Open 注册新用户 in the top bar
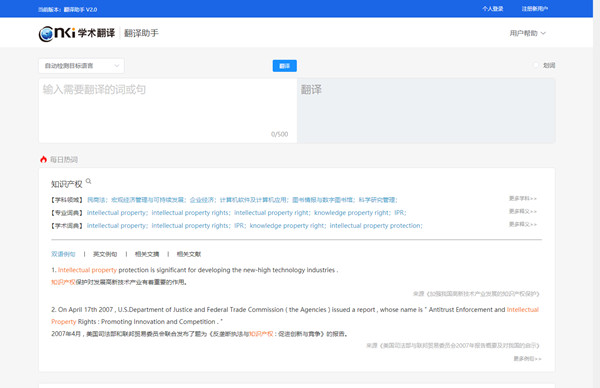The image size is (600, 388). coord(535,9)
